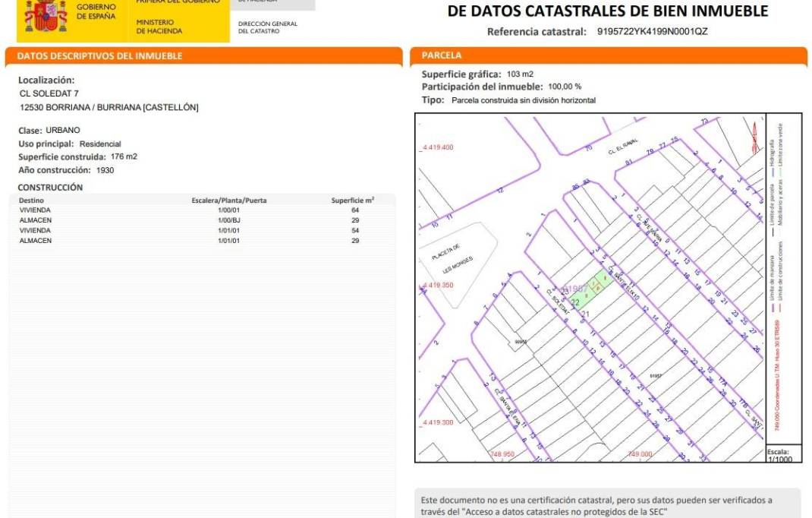Viewport: 812px width, 518px height.
Task: Click the 'CL SANTA ELENA' street label
Action: pyautogui.click(x=507, y=407)
